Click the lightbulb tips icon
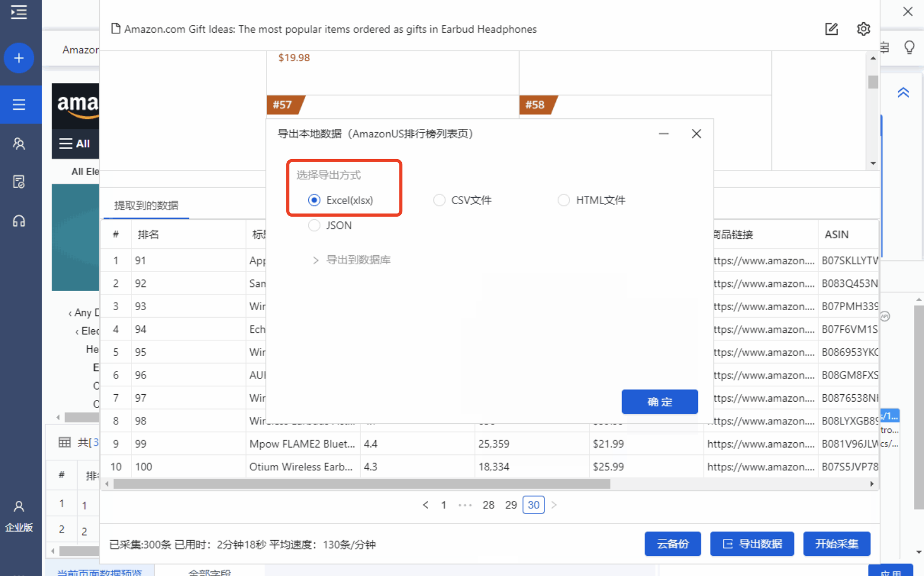This screenshot has width=924, height=576. [909, 48]
